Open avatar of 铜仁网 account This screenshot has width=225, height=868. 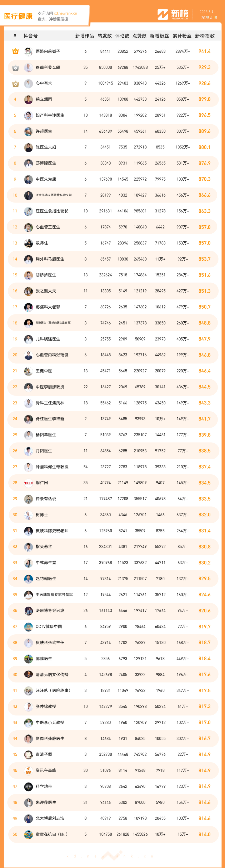coord(28,483)
